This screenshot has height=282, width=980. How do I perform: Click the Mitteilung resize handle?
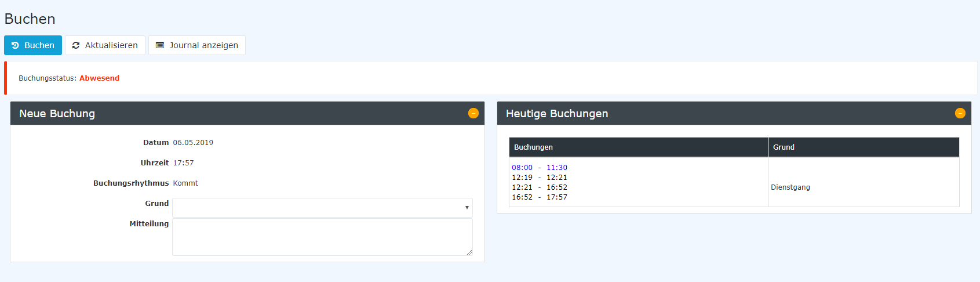click(469, 252)
